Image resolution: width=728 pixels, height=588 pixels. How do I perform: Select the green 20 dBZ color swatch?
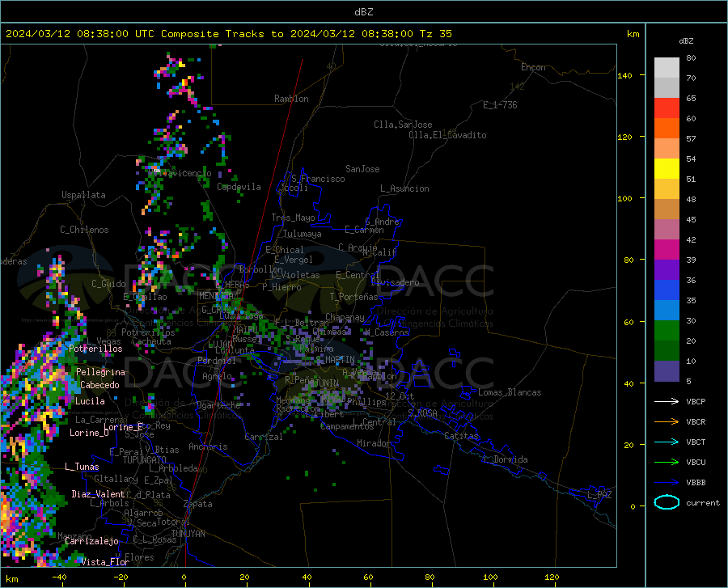click(x=667, y=331)
